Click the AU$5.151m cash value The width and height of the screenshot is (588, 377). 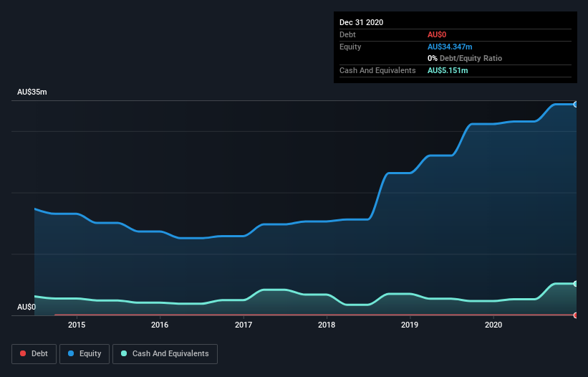448,70
